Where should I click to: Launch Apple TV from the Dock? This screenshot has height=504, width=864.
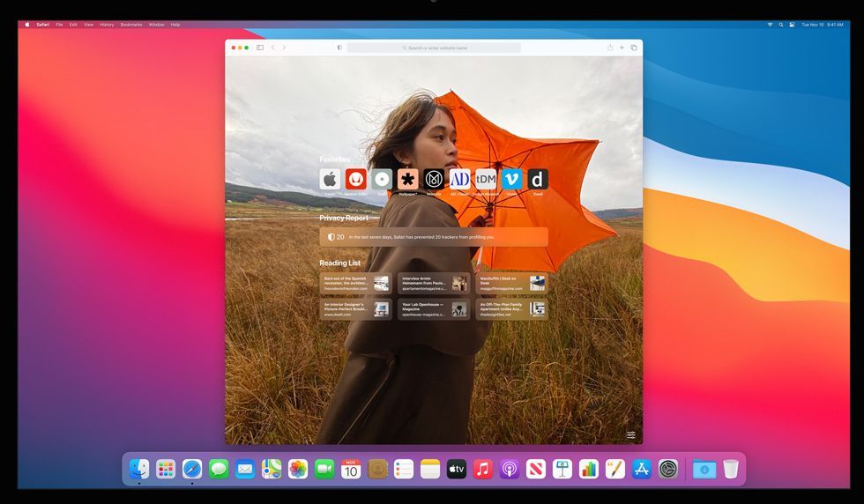click(x=457, y=470)
